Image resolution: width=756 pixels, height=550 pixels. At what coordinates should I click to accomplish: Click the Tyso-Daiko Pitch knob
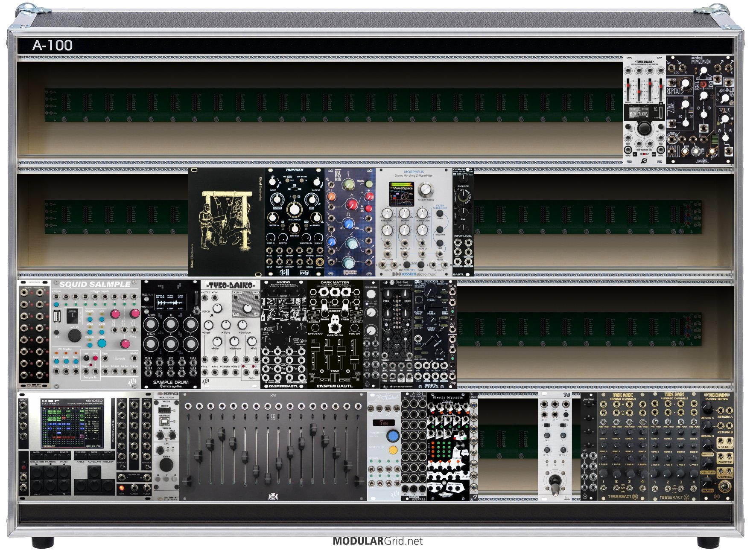click(x=217, y=308)
